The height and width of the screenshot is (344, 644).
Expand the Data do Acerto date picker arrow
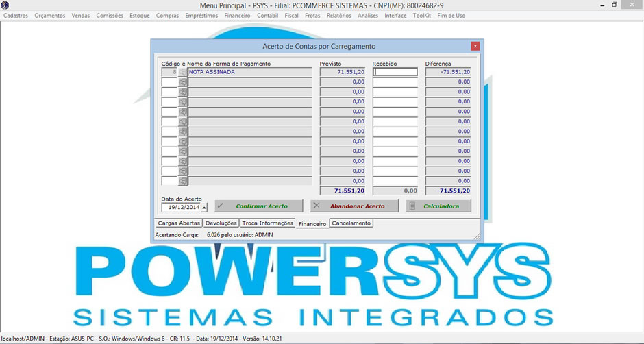(205, 208)
